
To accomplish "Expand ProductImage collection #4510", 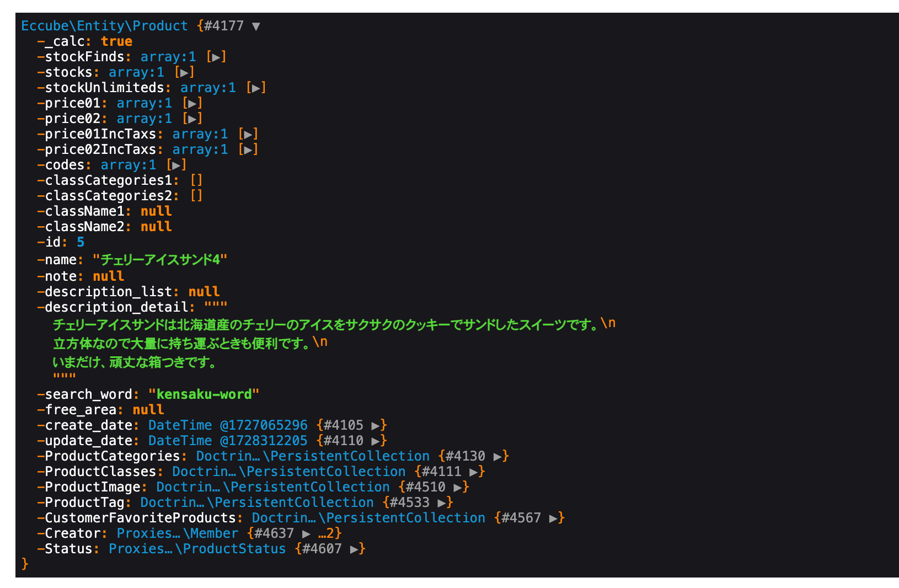I will click(x=458, y=488).
